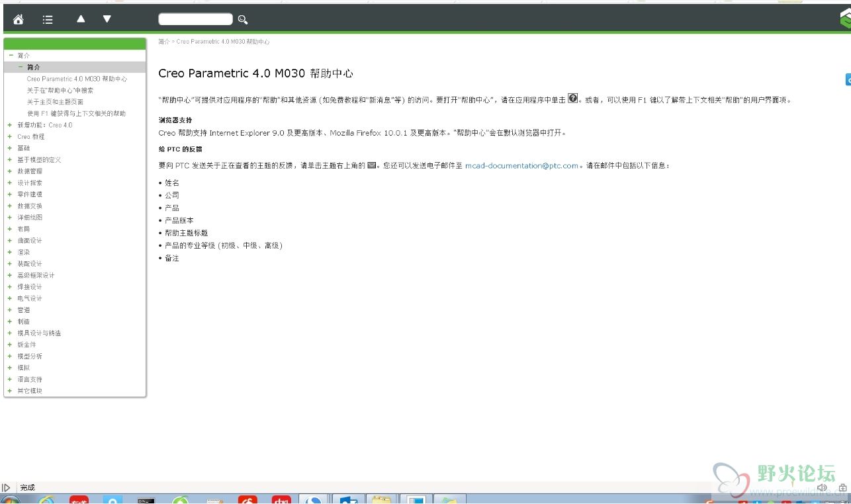851x504 pixels.
Task: Toggle the table of contents list icon
Action: [48, 20]
